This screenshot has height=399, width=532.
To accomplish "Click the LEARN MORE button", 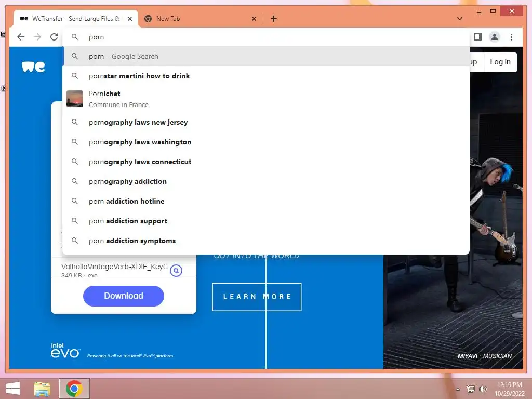I will point(257,297).
